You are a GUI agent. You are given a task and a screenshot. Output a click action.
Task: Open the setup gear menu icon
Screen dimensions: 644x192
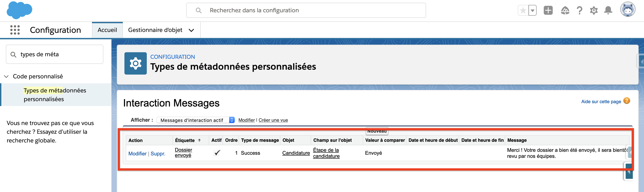[594, 10]
